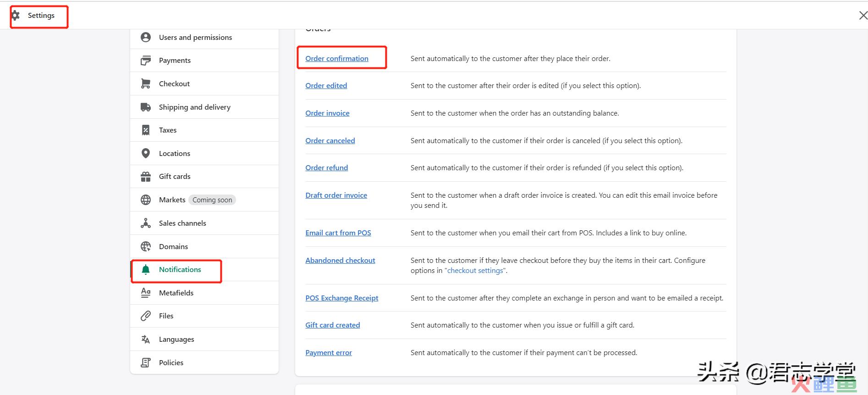Click the Checkout cart icon

(x=146, y=83)
